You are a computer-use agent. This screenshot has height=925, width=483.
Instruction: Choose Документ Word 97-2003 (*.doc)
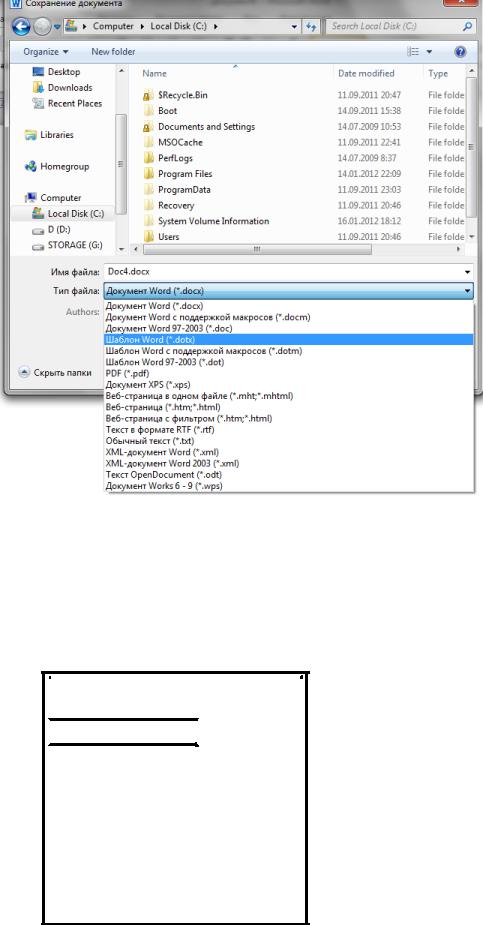point(289,329)
